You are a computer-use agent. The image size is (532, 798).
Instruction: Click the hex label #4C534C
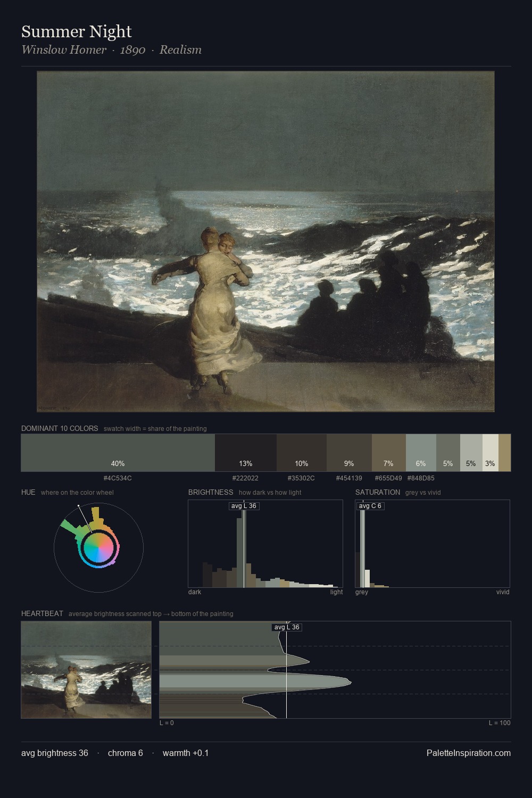tap(118, 478)
